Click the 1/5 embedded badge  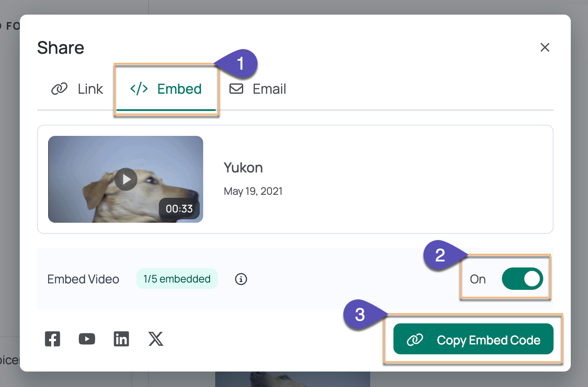point(177,279)
